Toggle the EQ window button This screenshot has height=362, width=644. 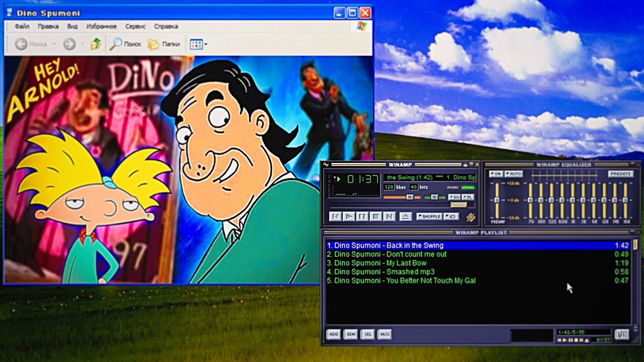point(454,197)
